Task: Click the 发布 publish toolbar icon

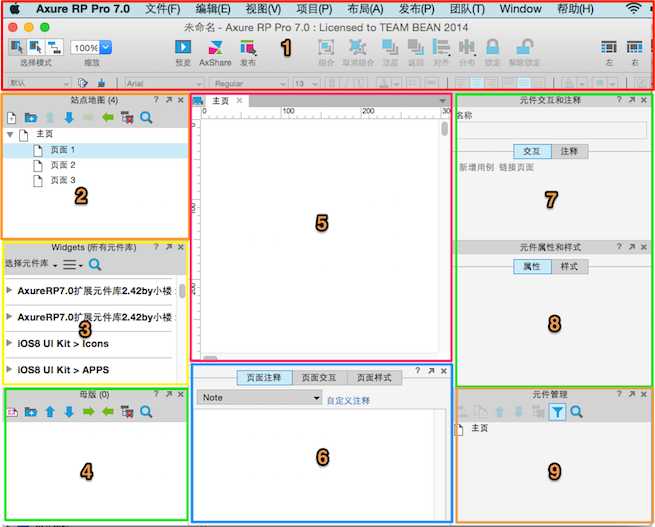Action: (248, 48)
